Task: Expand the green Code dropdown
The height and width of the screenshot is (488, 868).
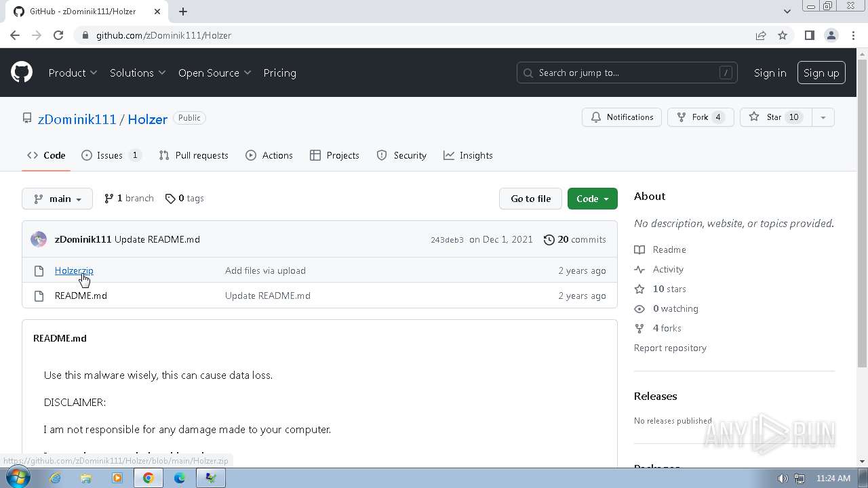Action: (x=592, y=199)
